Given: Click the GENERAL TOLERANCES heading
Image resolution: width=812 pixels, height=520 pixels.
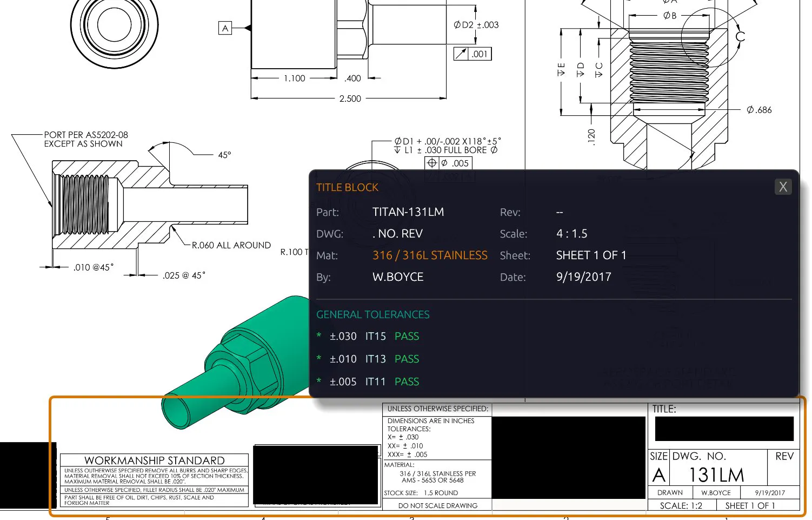Looking at the screenshot, I should 373,314.
